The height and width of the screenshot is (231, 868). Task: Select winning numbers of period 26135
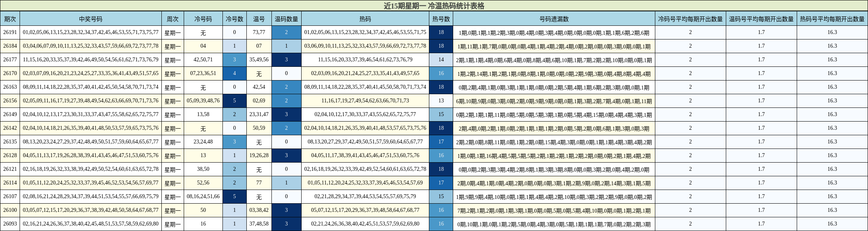pyautogui.click(x=90, y=142)
